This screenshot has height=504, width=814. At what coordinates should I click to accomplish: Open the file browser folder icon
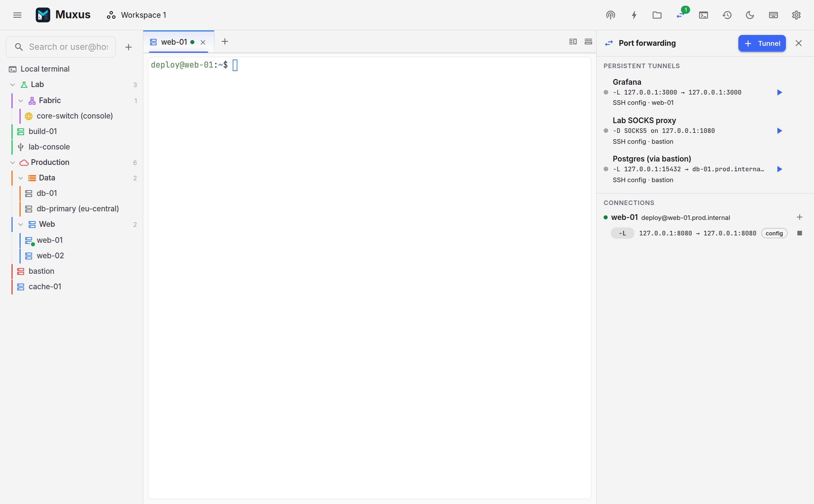pos(657,15)
